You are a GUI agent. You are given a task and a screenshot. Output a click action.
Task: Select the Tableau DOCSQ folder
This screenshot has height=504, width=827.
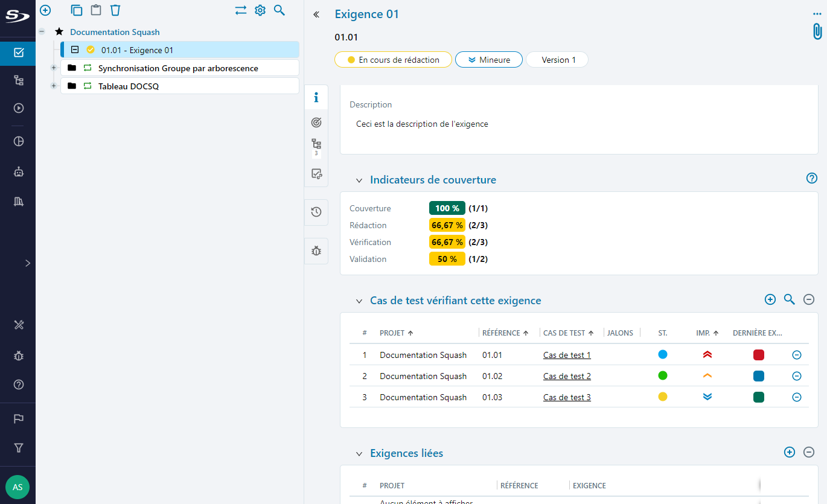(180, 86)
